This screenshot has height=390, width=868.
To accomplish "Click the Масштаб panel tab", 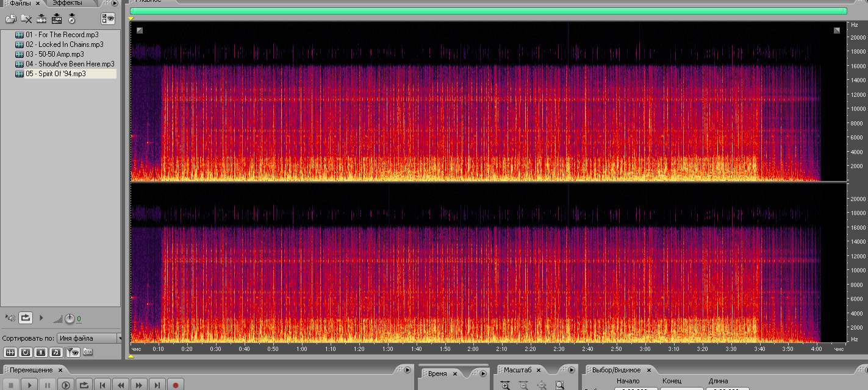I will (x=517, y=370).
